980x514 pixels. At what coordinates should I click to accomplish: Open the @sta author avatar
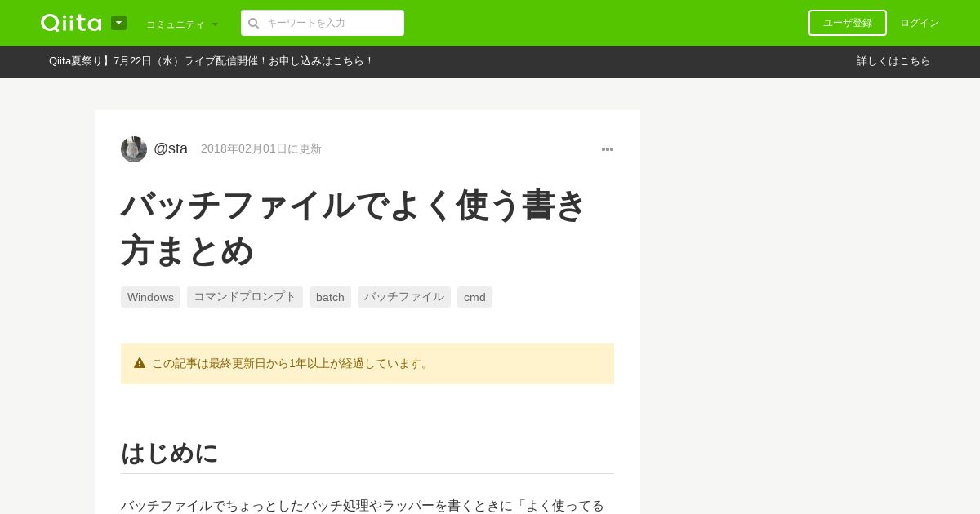pyautogui.click(x=134, y=149)
